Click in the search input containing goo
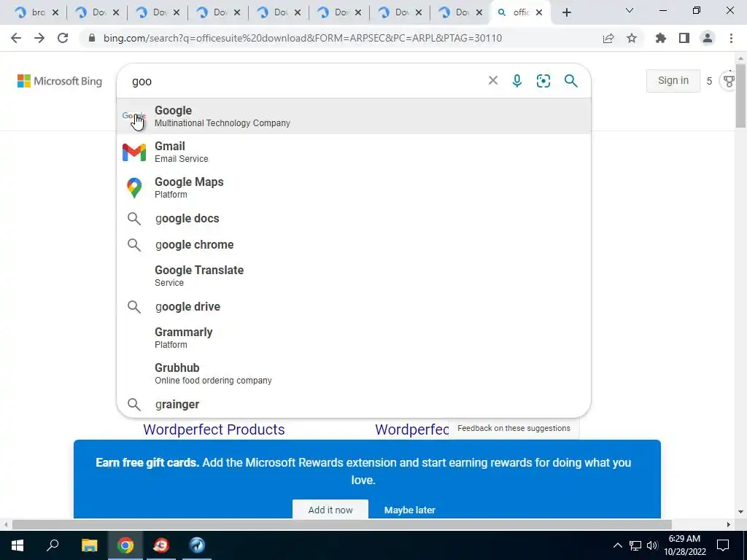This screenshot has width=747, height=560. (x=305, y=81)
